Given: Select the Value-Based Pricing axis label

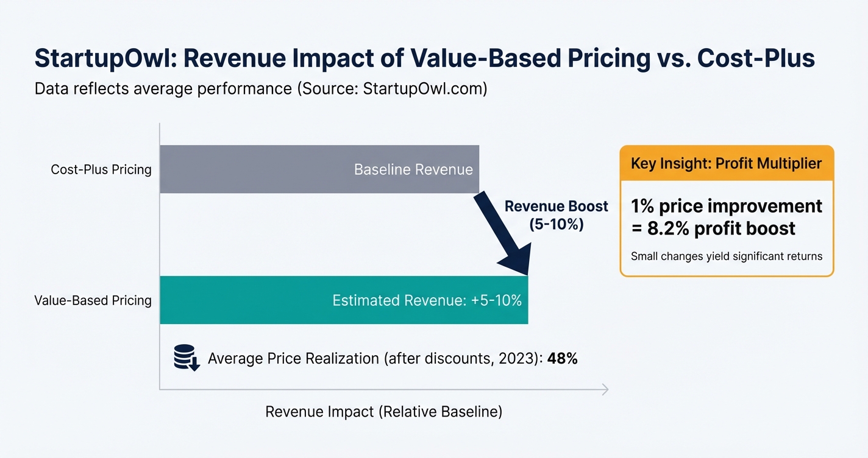Looking at the screenshot, I should pyautogui.click(x=93, y=300).
